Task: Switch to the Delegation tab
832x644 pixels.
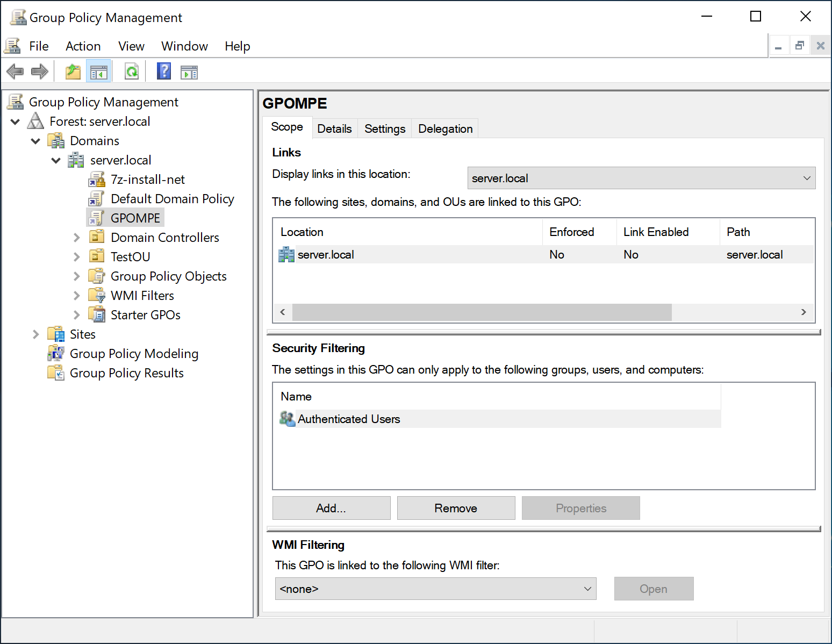Action: (445, 129)
